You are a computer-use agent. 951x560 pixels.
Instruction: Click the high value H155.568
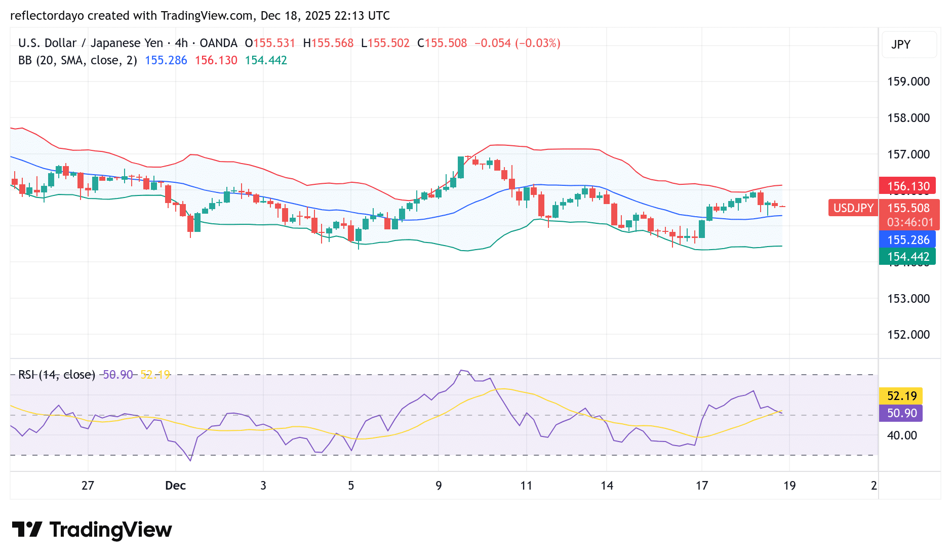(328, 43)
